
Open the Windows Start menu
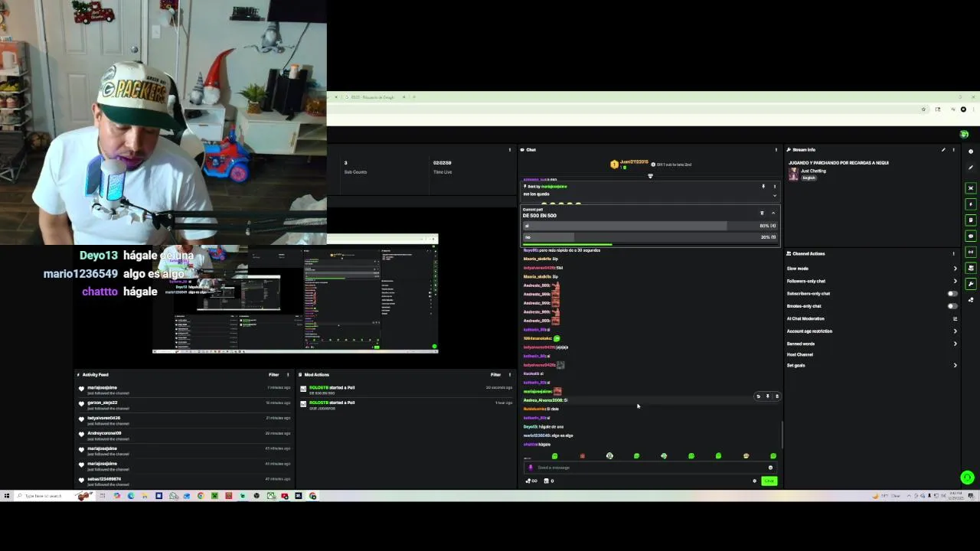(7, 496)
